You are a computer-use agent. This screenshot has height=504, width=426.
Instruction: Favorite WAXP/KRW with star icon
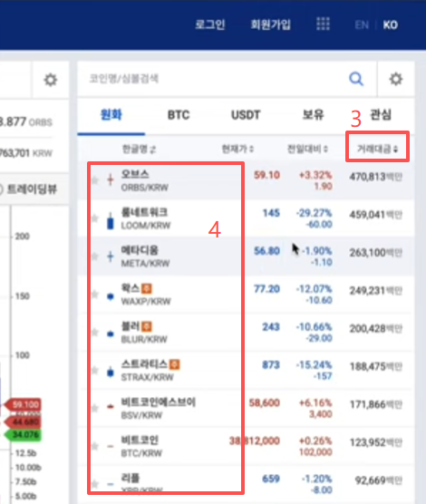(94, 294)
